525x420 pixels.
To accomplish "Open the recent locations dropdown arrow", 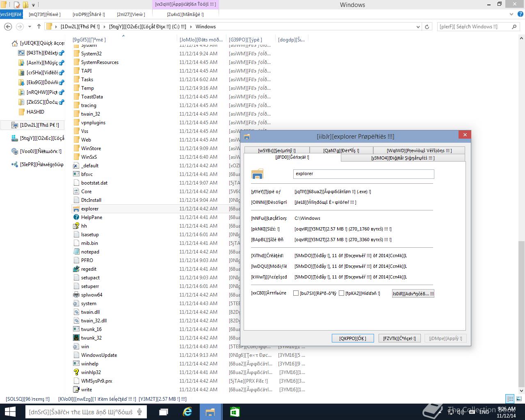I will tap(30, 27).
